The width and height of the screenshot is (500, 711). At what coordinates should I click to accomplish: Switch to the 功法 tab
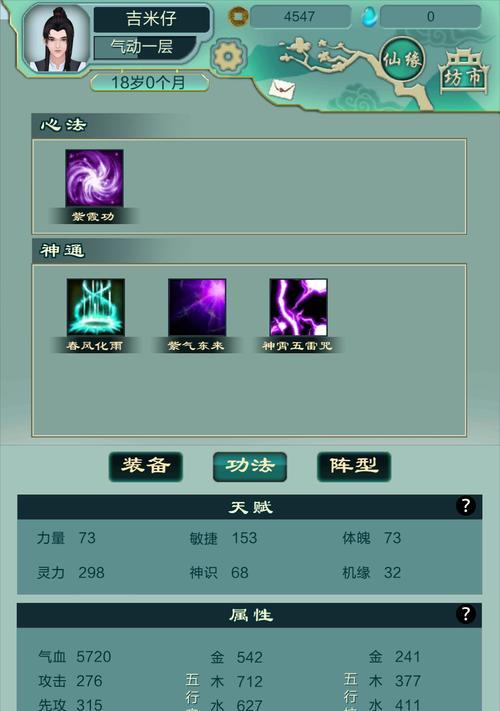[250, 467]
